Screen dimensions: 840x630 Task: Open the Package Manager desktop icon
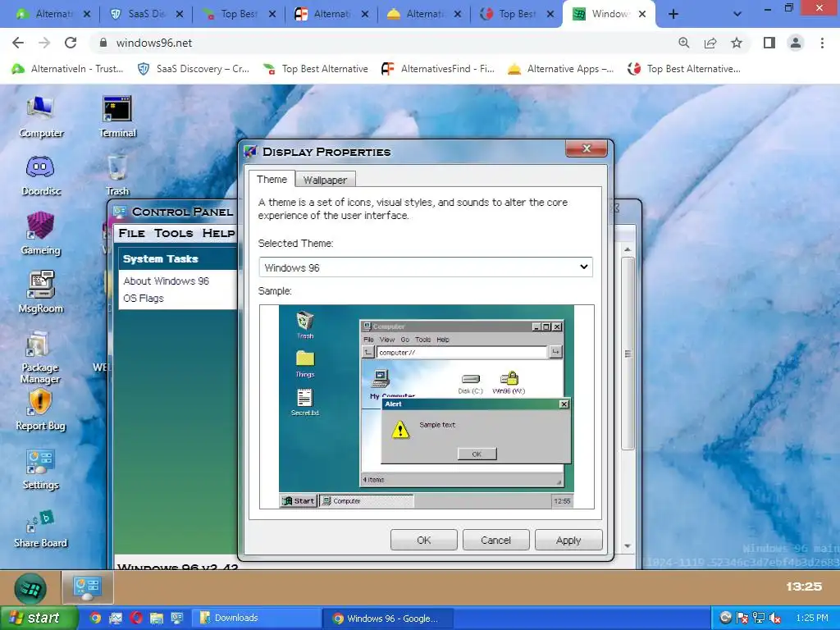pyautogui.click(x=41, y=358)
